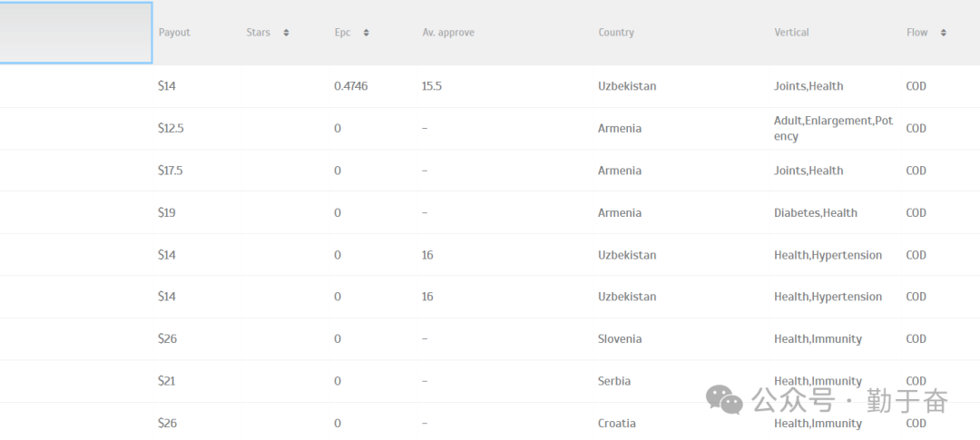Click Joints,Health in the Uzbekistan row
This screenshot has height=440, width=980.
pos(808,86)
